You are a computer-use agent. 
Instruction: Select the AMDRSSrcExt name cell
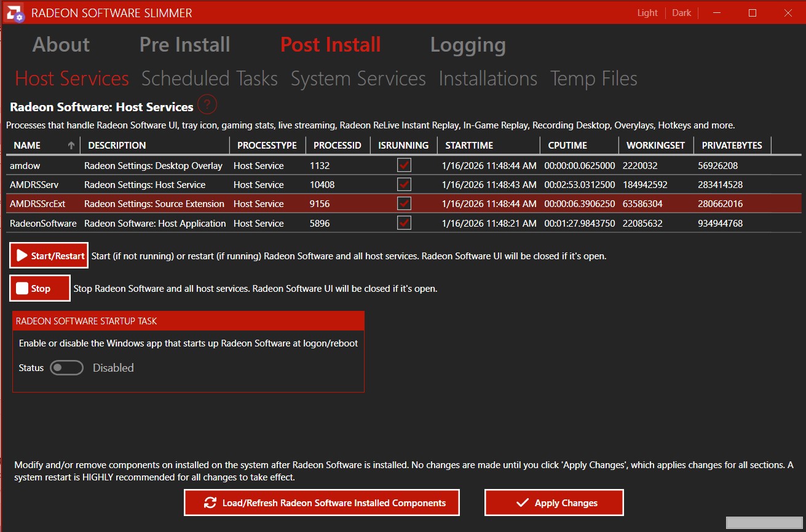[38, 204]
